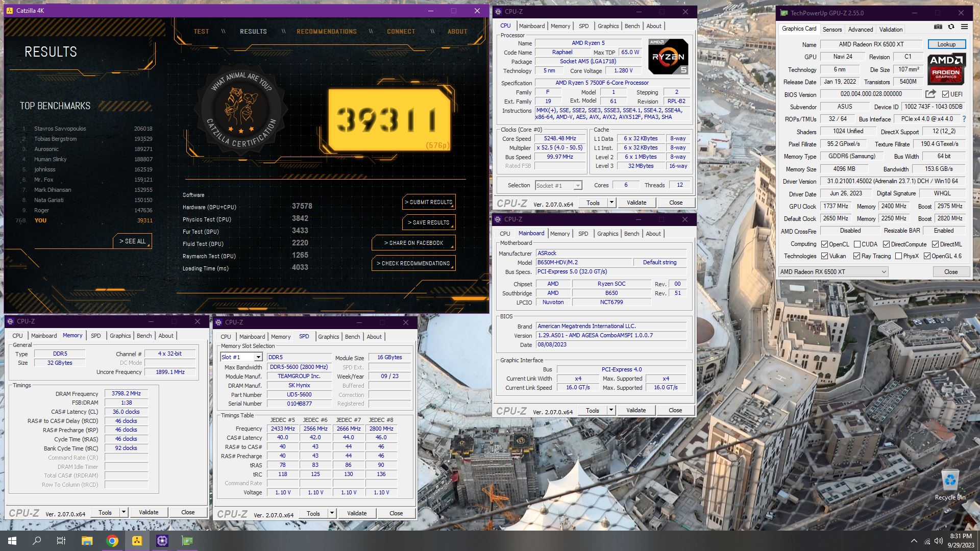980x551 pixels.
Task: Open the Advanced tab in GPU-Z
Action: coord(861,30)
